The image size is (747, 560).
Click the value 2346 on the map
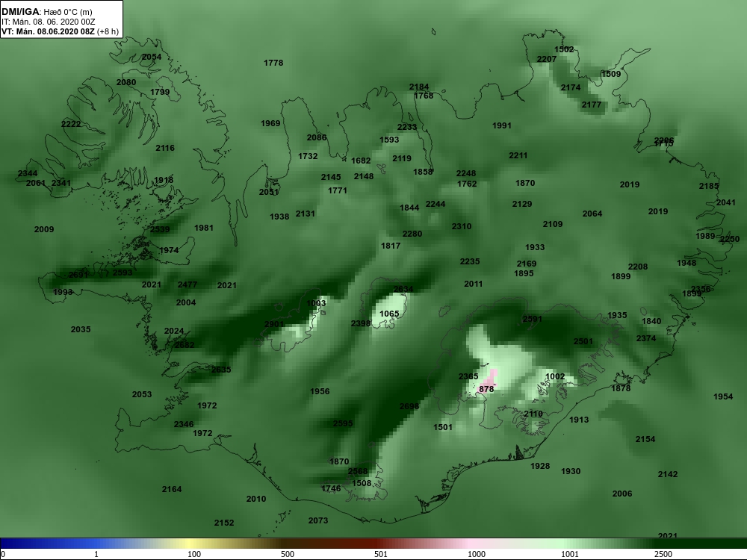coord(184,424)
